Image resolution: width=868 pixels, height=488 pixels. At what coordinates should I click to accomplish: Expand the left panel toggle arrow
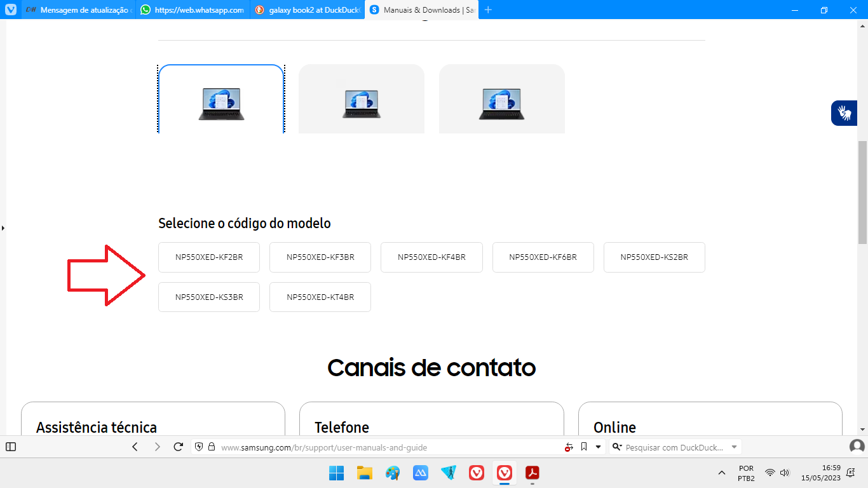[3, 227]
